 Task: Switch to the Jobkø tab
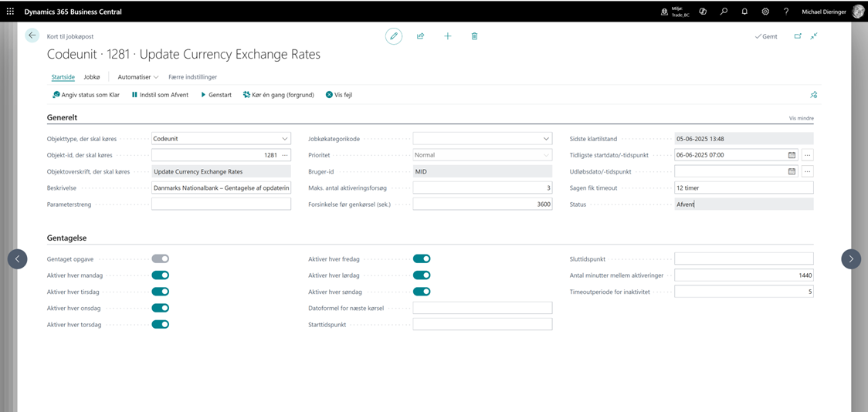92,77
